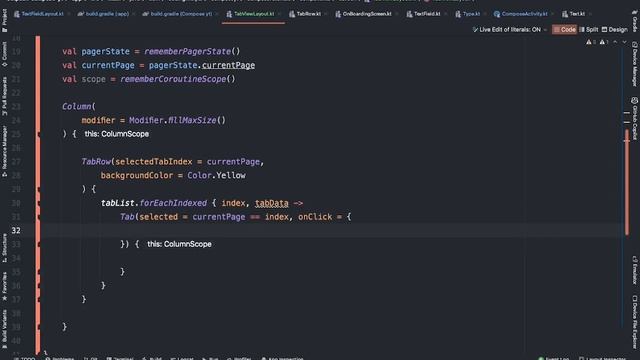Jump to the next highlighted error arrow
This screenshot has width=640, height=360.
624,42
